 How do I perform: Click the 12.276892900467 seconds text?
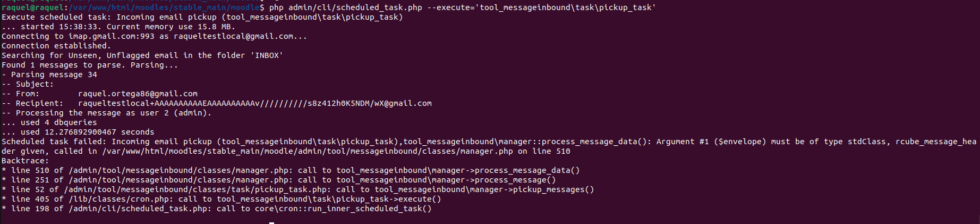[x=99, y=132]
